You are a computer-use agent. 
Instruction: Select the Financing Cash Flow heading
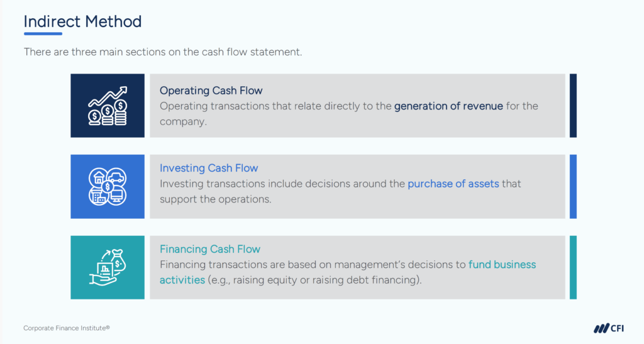pos(210,249)
